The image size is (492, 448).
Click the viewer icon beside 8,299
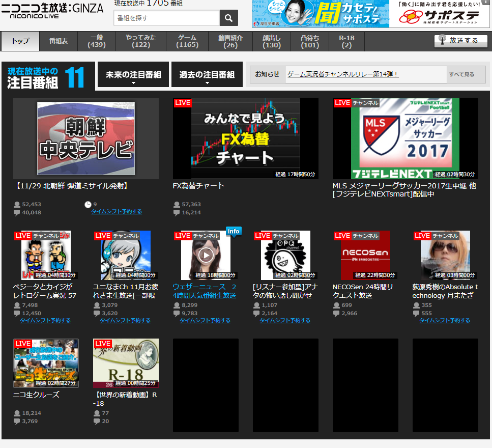click(x=177, y=305)
